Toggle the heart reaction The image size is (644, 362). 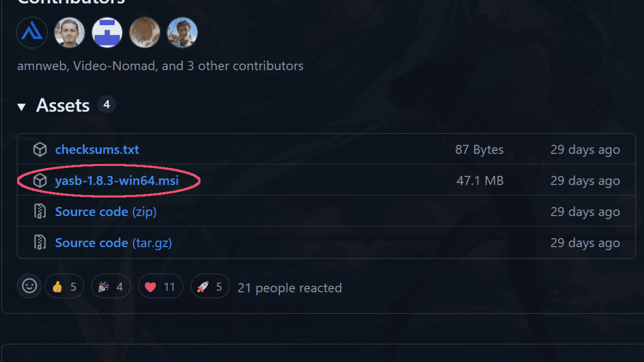coord(160,287)
